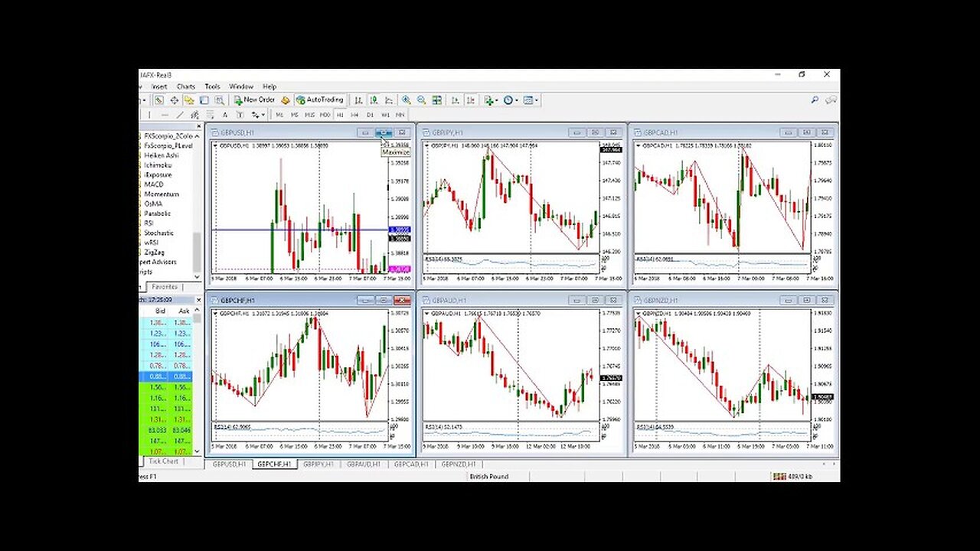This screenshot has height=551, width=980.
Task: Open the indicators list dropdown
Action: click(491, 99)
